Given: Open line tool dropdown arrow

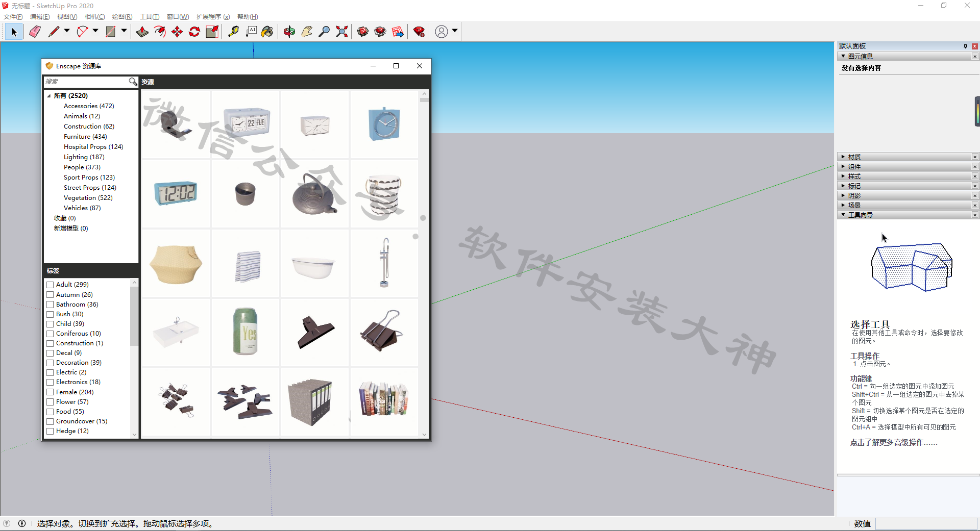Looking at the screenshot, I should tap(67, 31).
